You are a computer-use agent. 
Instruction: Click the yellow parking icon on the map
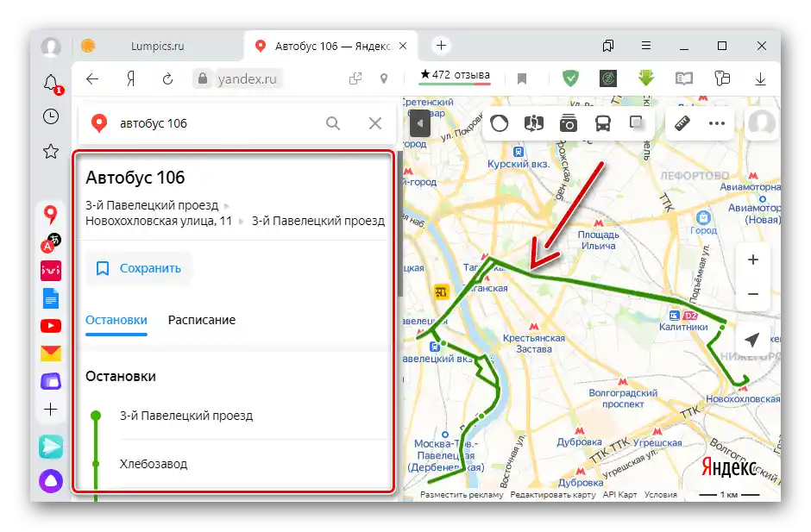[x=441, y=292]
